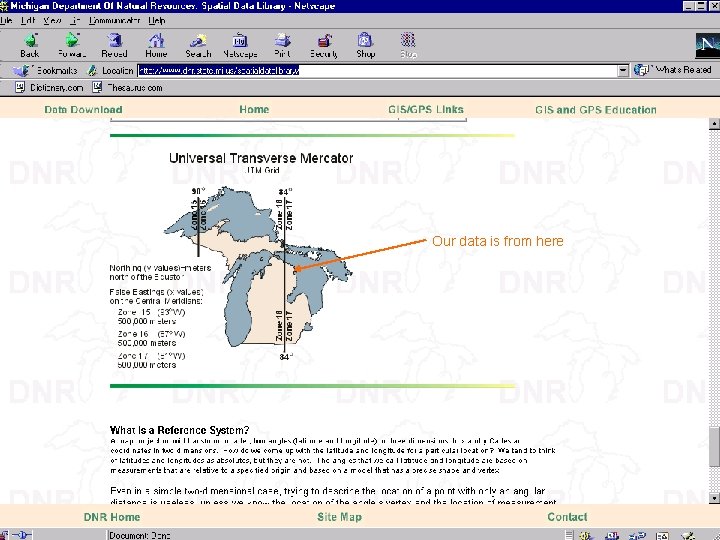720x540 pixels.
Task: Open the Go menu
Action: [75, 20]
